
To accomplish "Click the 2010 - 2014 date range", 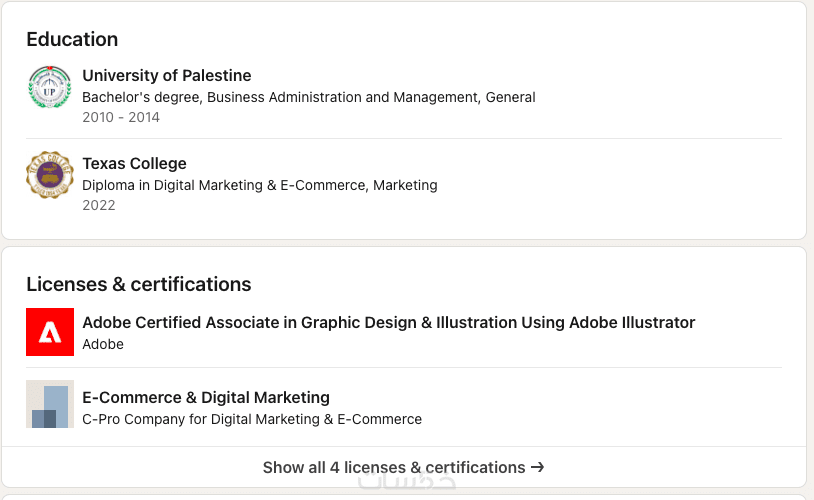I will [121, 118].
